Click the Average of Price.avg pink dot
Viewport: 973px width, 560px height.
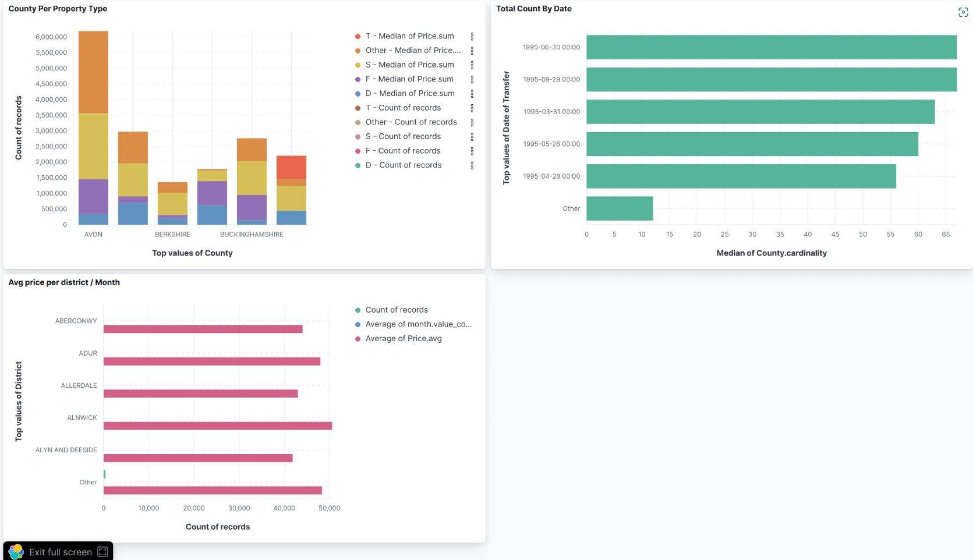(x=358, y=339)
